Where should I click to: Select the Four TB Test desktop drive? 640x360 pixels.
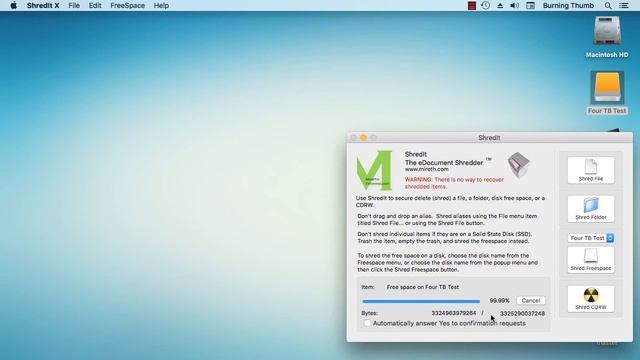607,93
